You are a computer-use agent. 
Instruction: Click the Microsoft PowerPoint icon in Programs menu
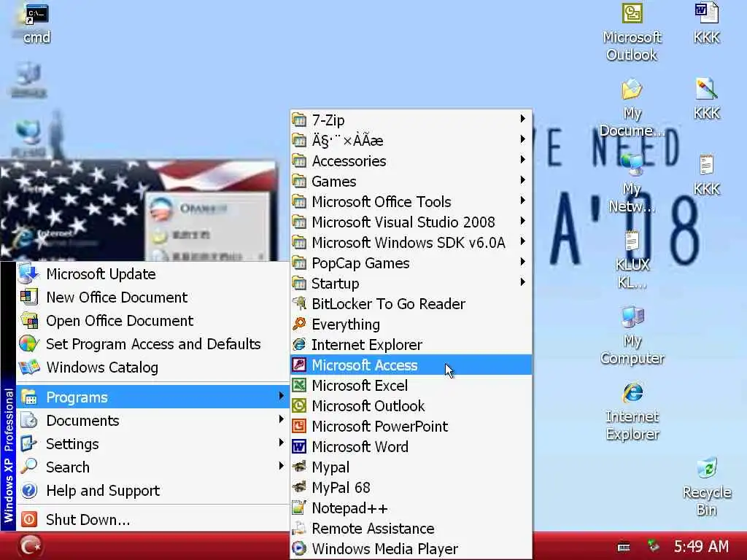pos(299,426)
